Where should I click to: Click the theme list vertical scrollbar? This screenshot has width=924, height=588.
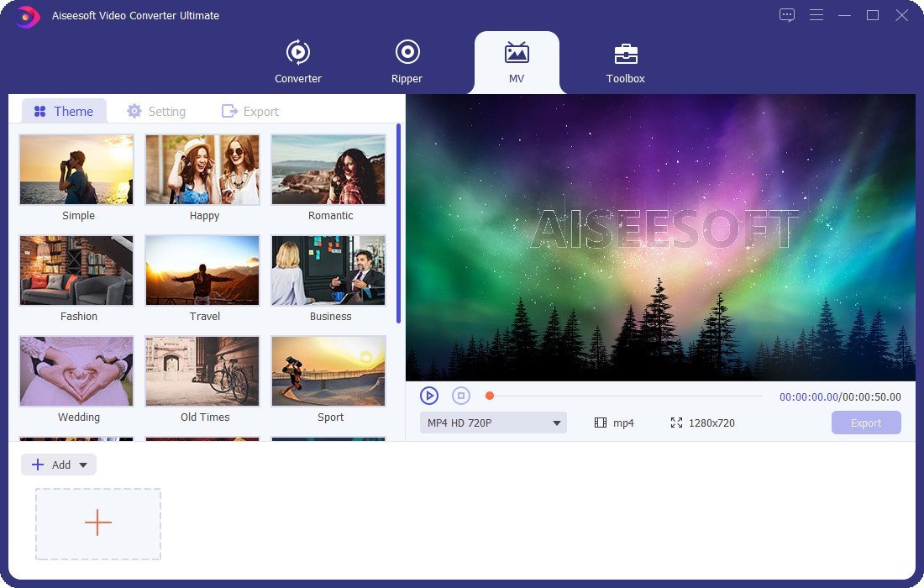click(x=398, y=223)
